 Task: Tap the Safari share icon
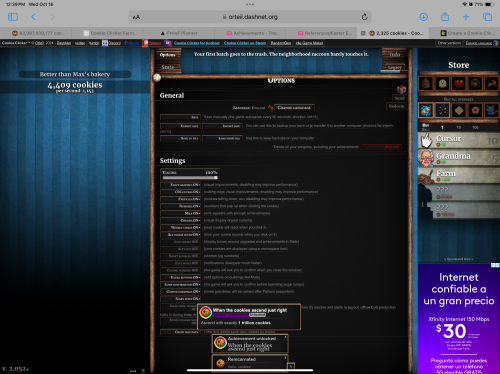click(x=445, y=16)
